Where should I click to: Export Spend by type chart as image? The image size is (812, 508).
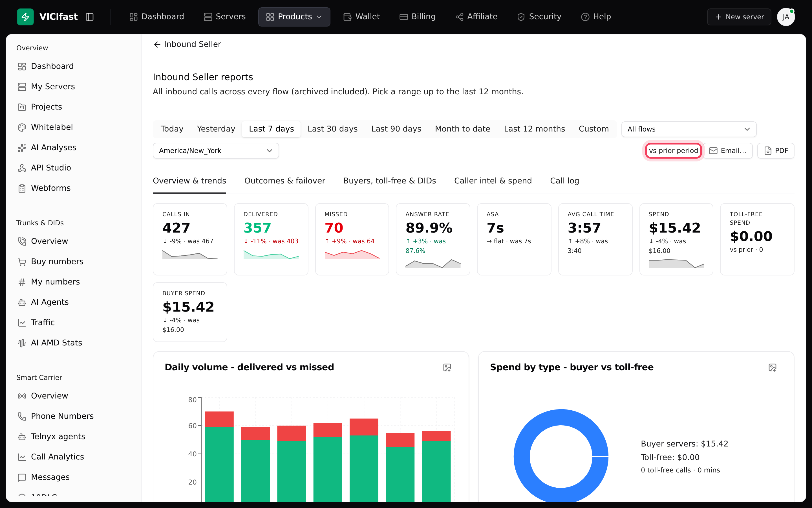click(773, 367)
